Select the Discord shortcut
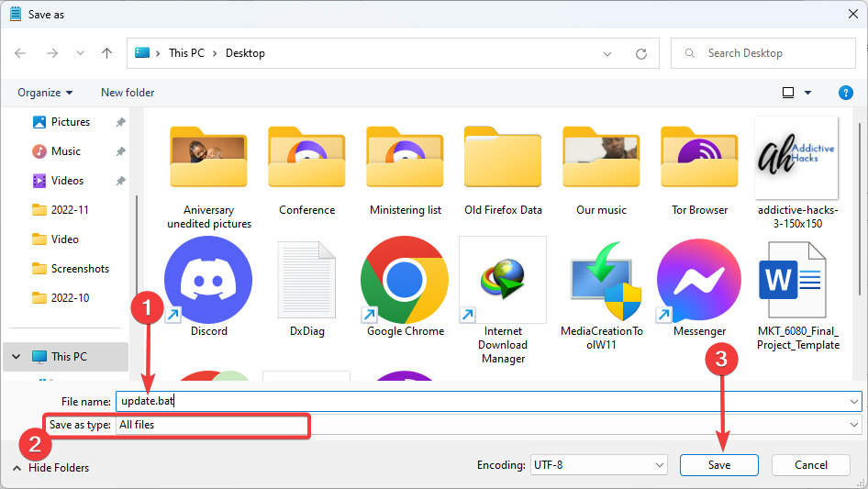Screen dimensions: 868x489 (208, 288)
